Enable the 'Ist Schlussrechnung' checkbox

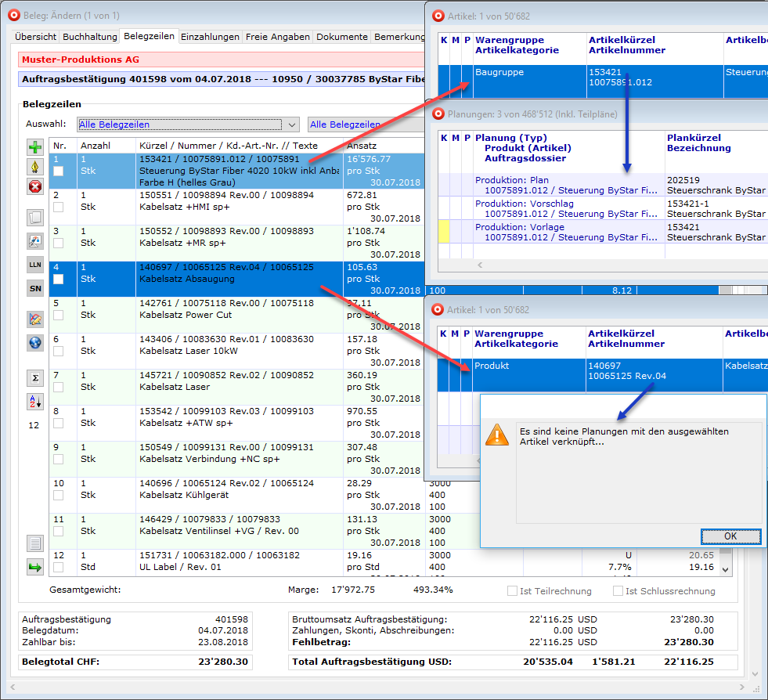618,591
